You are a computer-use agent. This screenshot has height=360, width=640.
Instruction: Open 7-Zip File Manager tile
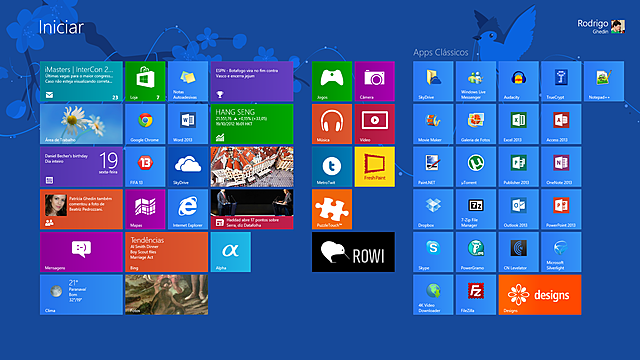pos(476,209)
